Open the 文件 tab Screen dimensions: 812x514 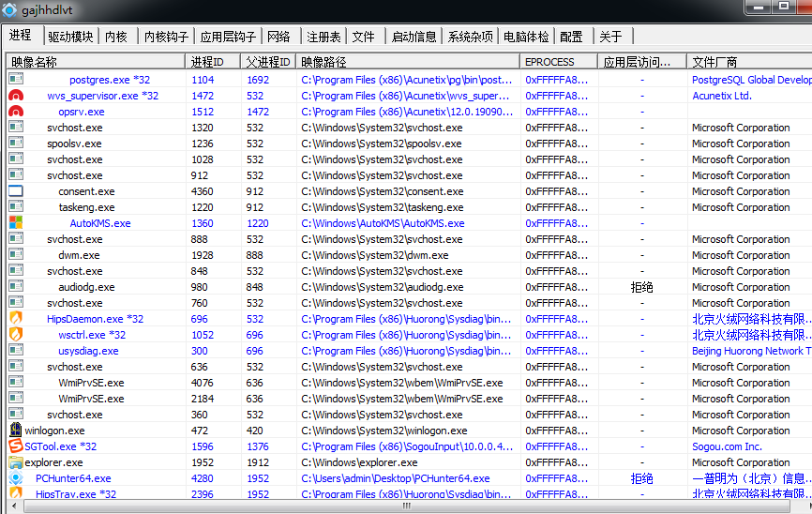(x=364, y=37)
